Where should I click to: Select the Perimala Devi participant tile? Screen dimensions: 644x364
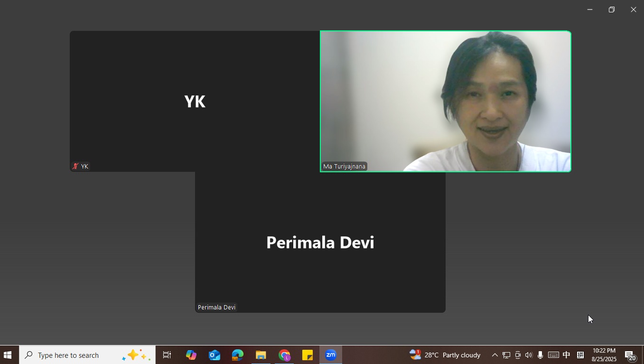[x=320, y=242]
